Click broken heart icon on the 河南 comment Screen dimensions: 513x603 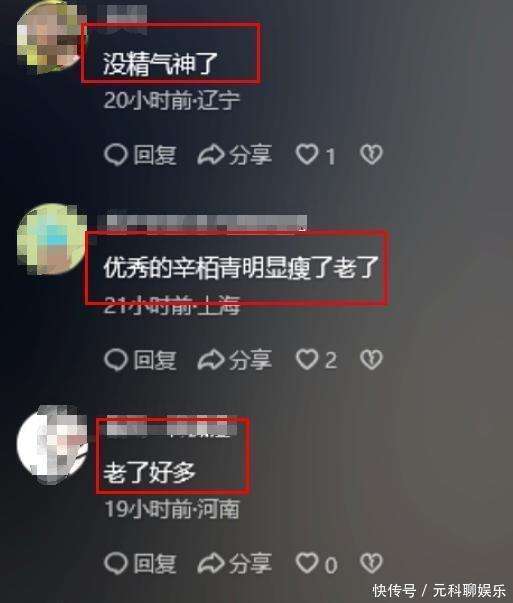(x=371, y=563)
